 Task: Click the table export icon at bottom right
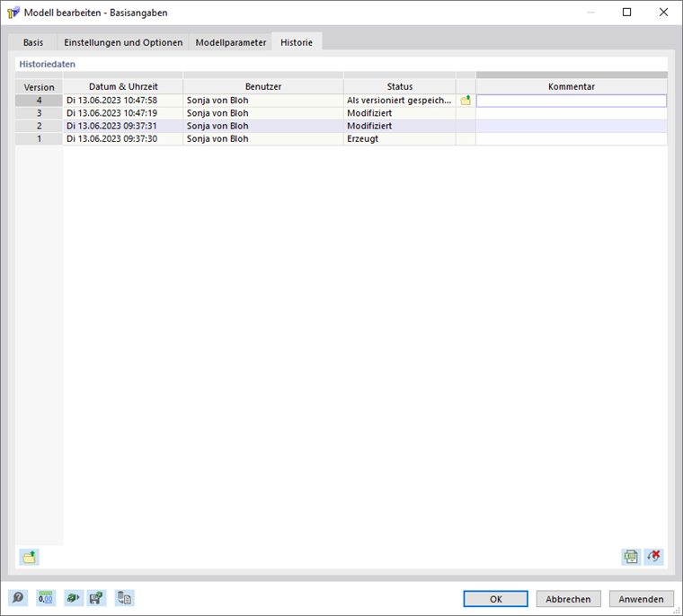[631, 557]
